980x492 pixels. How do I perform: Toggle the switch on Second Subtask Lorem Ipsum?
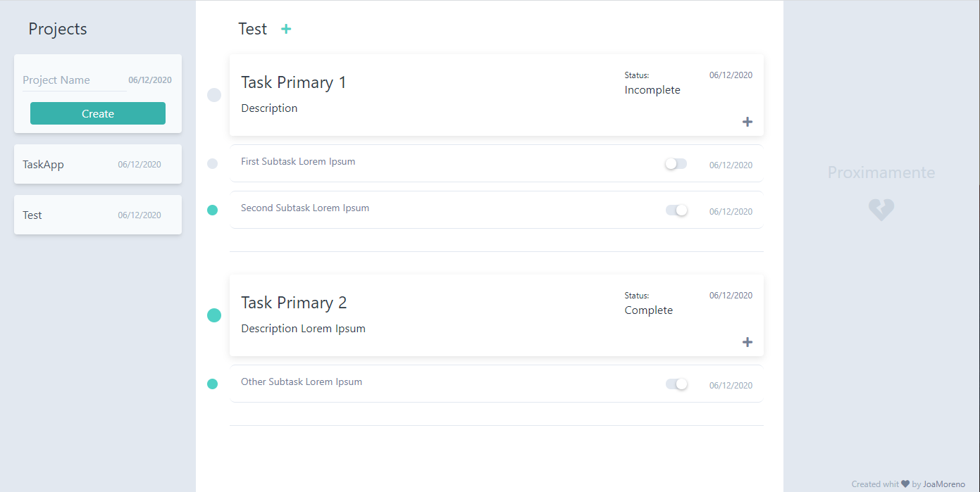pyautogui.click(x=676, y=209)
